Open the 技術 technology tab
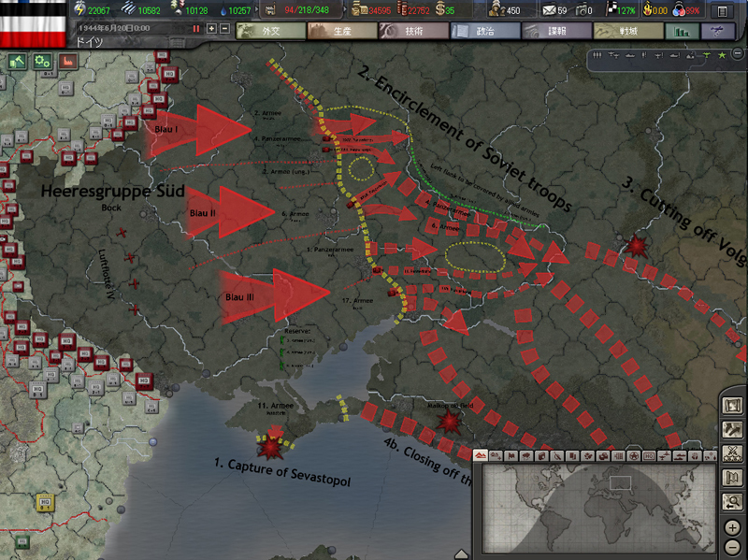 coord(413,31)
